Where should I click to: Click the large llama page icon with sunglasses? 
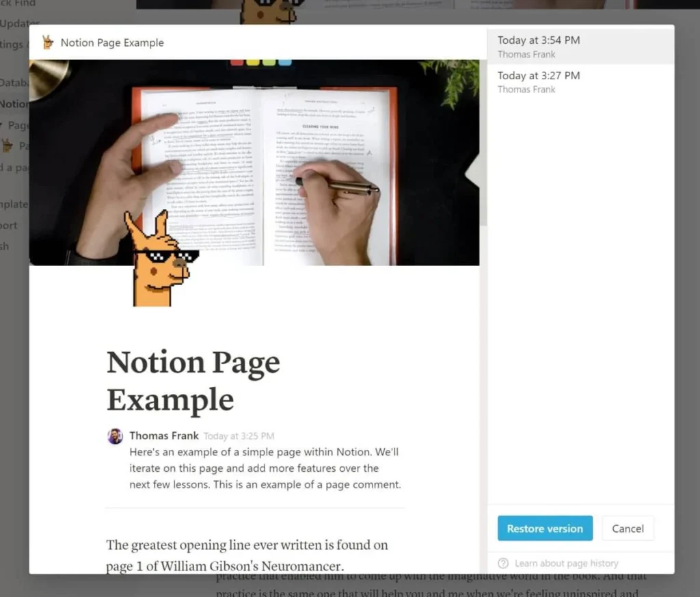click(160, 260)
